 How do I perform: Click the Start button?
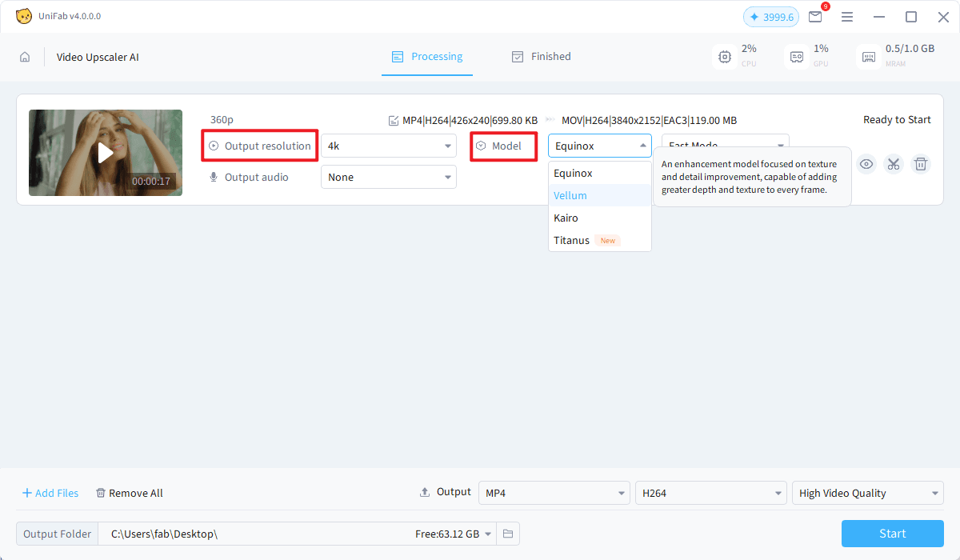tap(892, 533)
